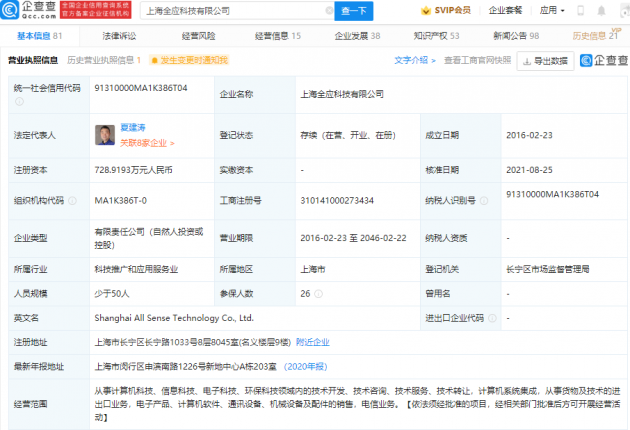630x430 pixels.
Task: Open the 应用 dropdown menu
Action: pyautogui.click(x=580, y=12)
